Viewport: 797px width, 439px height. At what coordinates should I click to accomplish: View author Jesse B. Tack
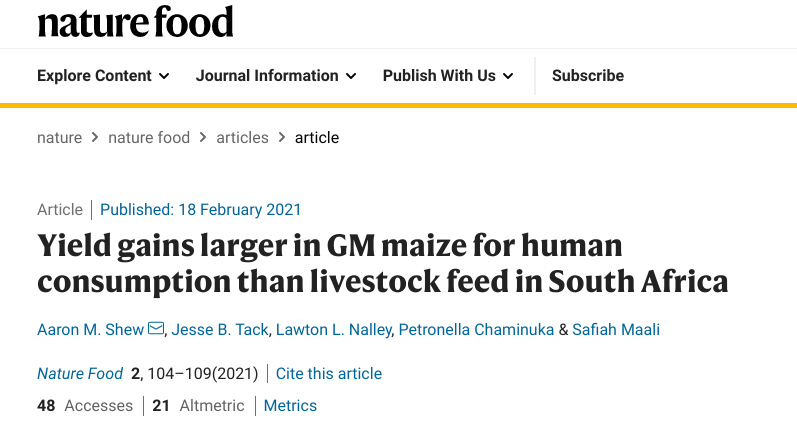coord(219,329)
